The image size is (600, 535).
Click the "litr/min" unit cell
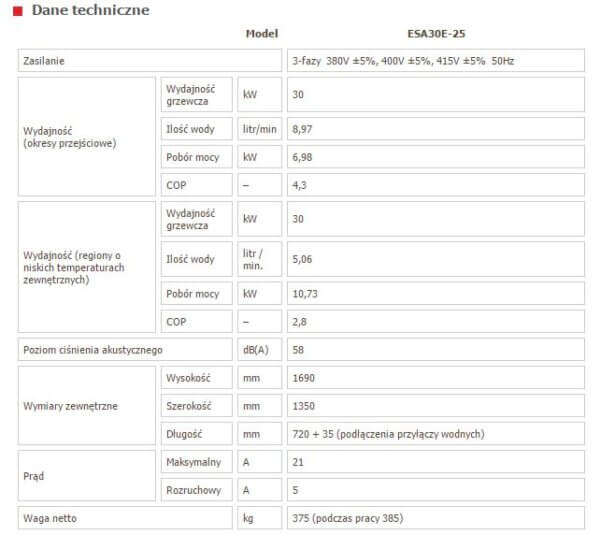point(259,129)
